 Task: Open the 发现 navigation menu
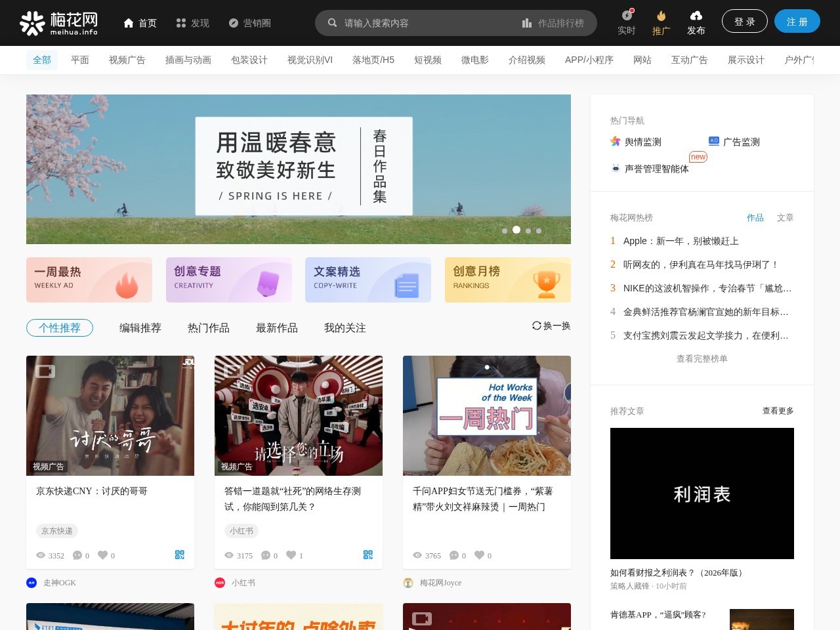(x=192, y=23)
